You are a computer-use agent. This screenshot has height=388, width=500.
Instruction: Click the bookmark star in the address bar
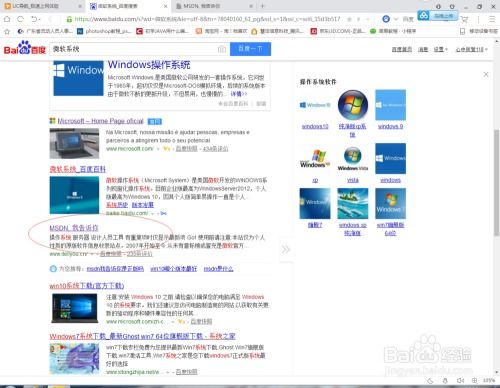coord(349,19)
